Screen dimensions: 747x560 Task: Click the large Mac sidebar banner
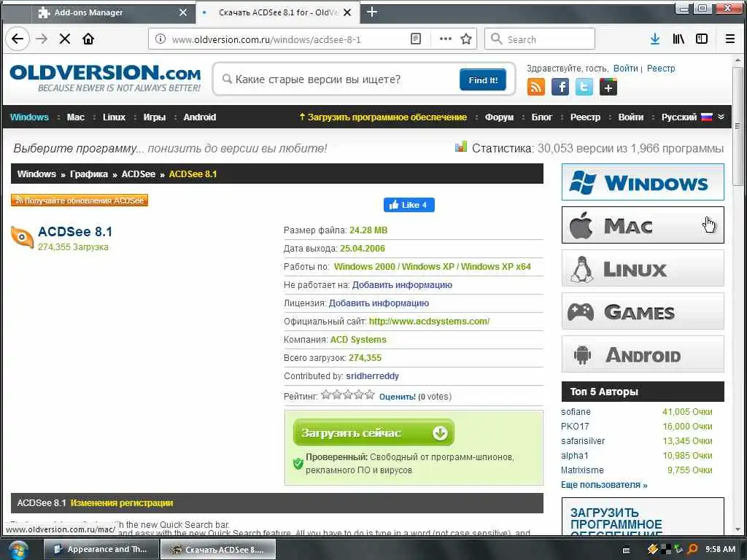(643, 225)
